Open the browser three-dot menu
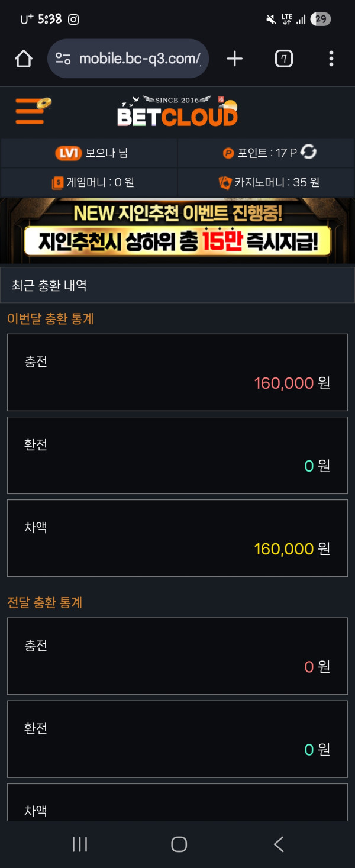Viewport: 355px width, 868px height. click(x=331, y=59)
